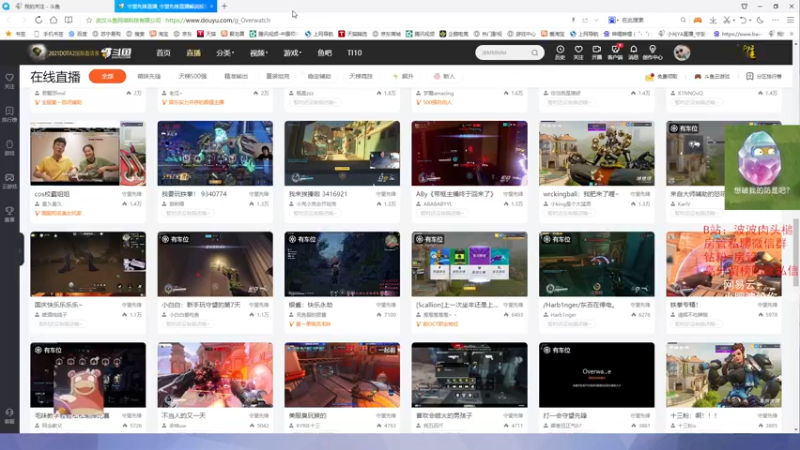The image size is (800, 450).
Task: Open 鱼吧 in the top navigation
Action: click(324, 53)
